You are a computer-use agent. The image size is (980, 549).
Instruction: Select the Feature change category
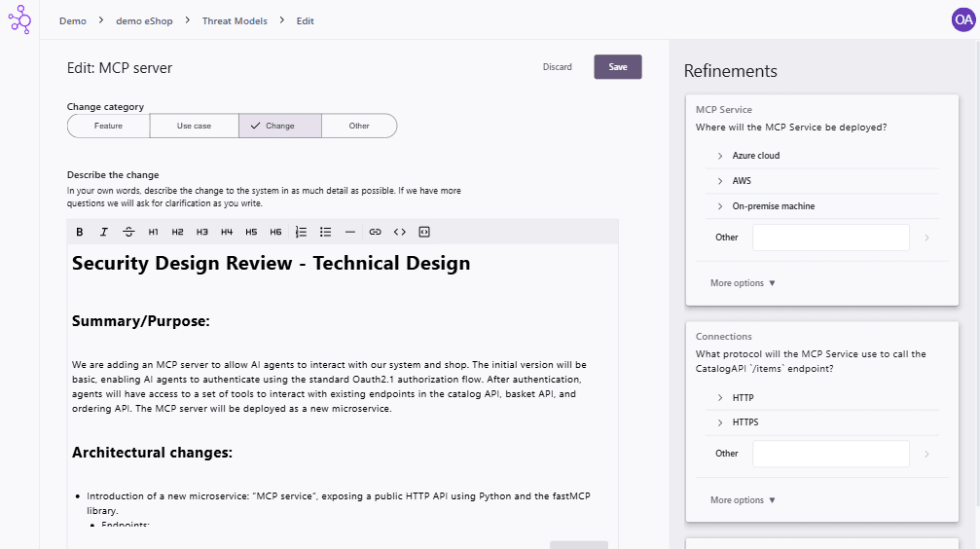[108, 126]
